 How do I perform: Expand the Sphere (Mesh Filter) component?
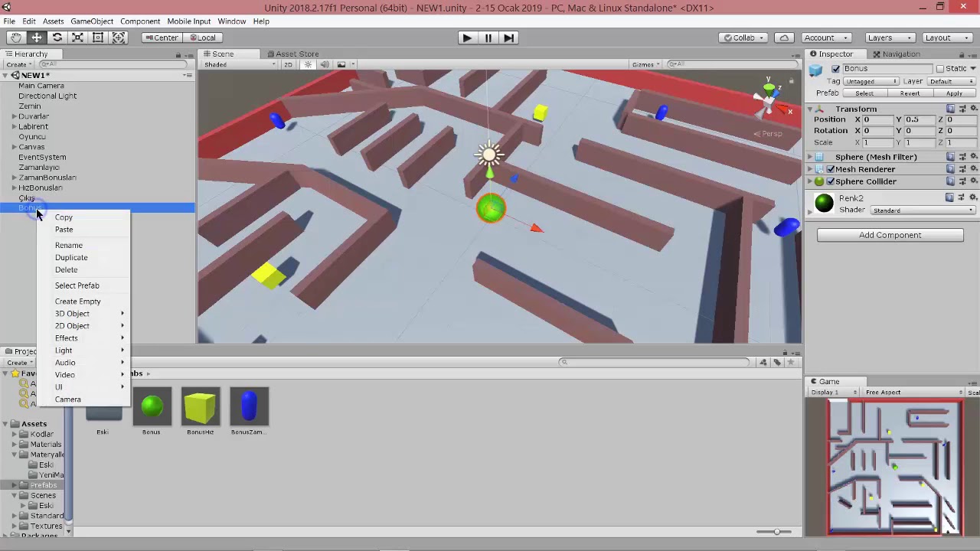coord(811,157)
